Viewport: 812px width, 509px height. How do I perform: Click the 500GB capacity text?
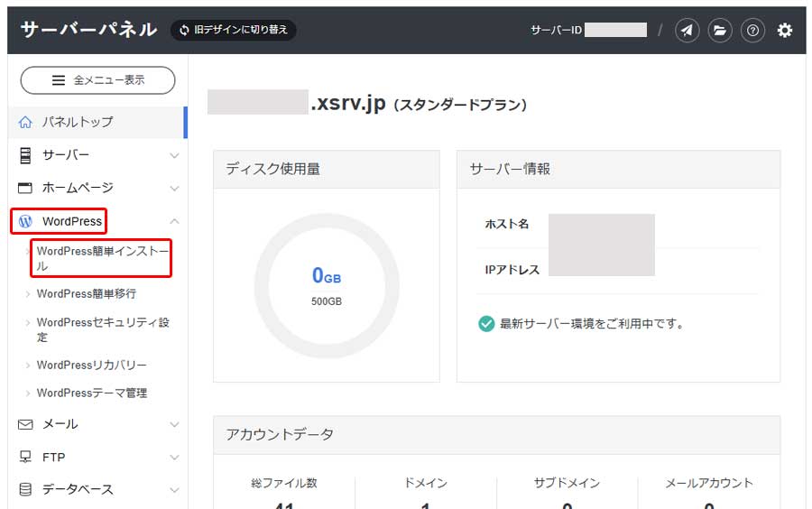click(x=327, y=301)
